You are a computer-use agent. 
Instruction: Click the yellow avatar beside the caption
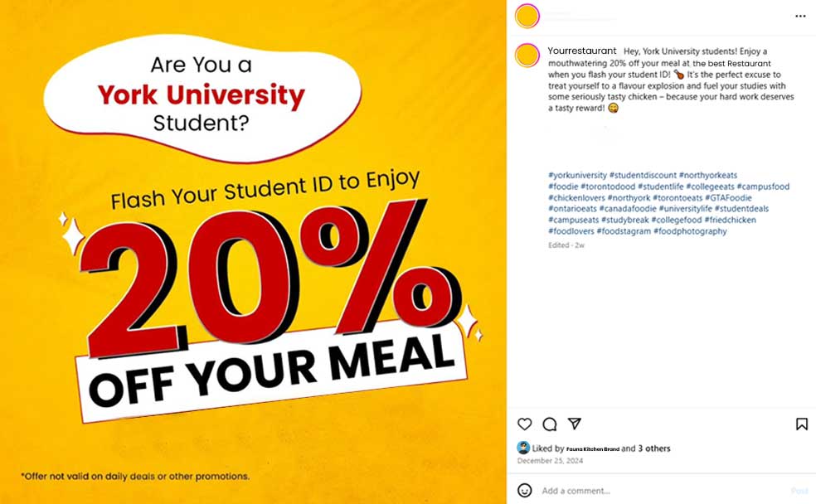[527, 56]
